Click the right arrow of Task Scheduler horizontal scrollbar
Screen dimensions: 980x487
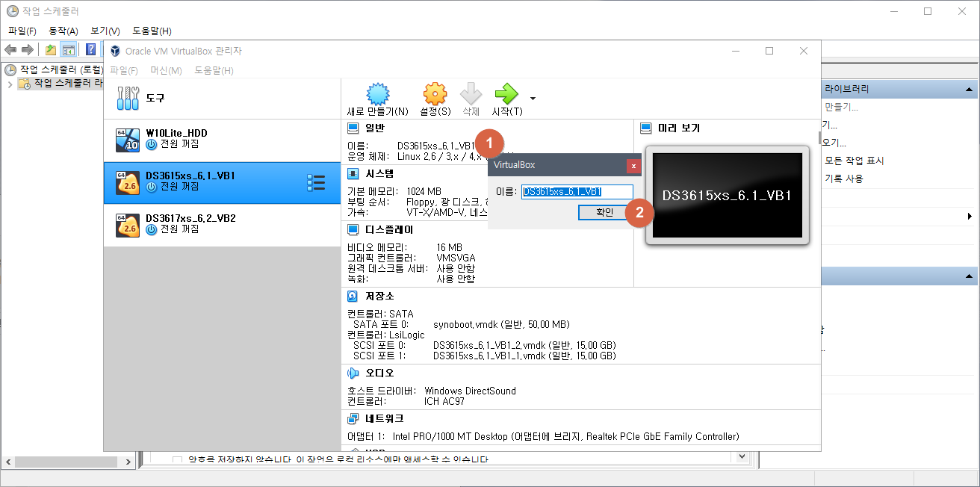pyautogui.click(x=129, y=462)
